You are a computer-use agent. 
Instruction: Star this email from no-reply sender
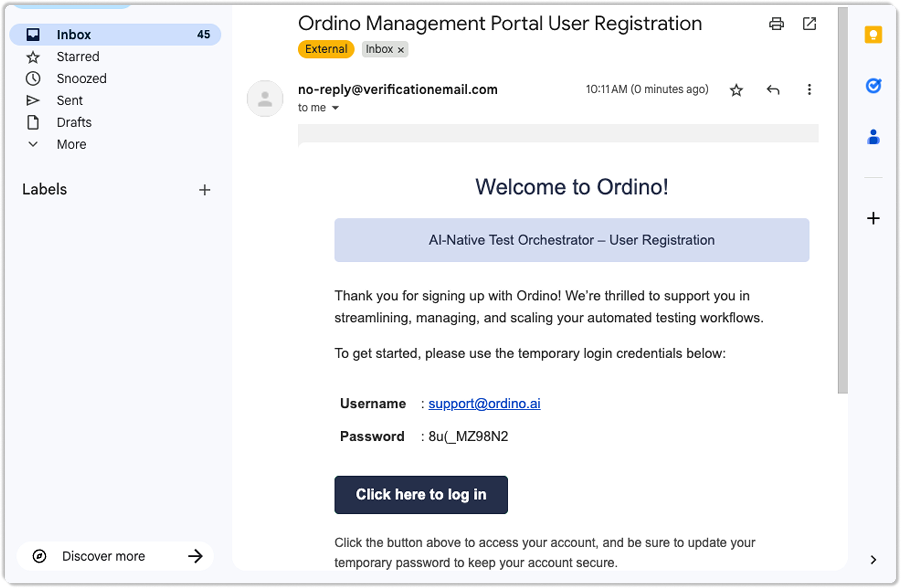736,90
